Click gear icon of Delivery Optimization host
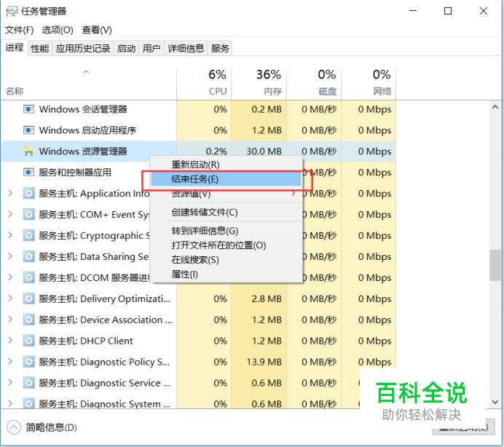Image resolution: width=504 pixels, height=447 pixels. click(x=28, y=298)
